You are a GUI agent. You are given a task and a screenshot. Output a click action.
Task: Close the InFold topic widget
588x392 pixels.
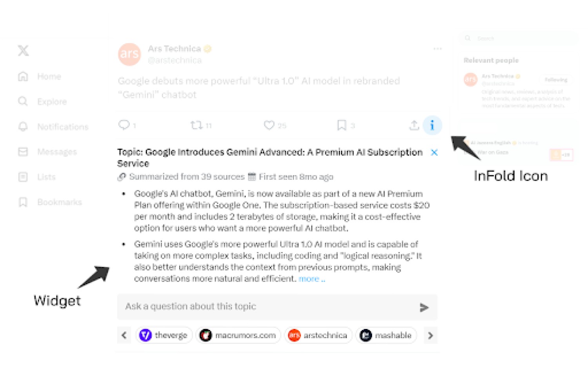(x=434, y=152)
